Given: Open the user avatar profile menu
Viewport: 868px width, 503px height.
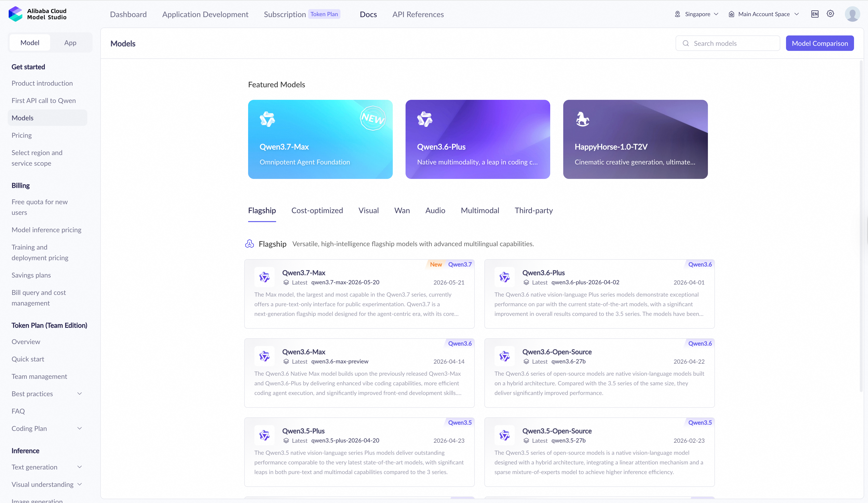Looking at the screenshot, I should pyautogui.click(x=852, y=14).
